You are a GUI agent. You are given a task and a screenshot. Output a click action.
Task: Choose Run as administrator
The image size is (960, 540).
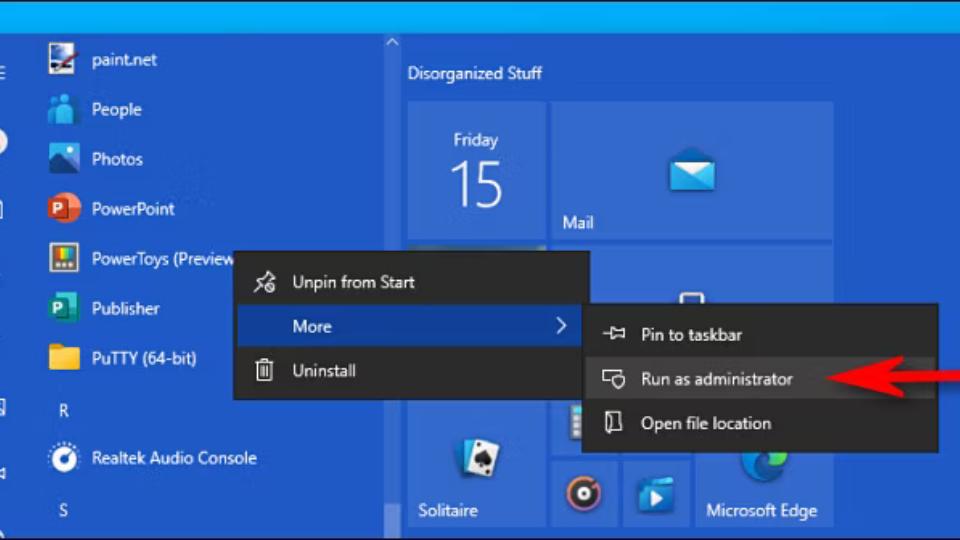pyautogui.click(x=760, y=379)
